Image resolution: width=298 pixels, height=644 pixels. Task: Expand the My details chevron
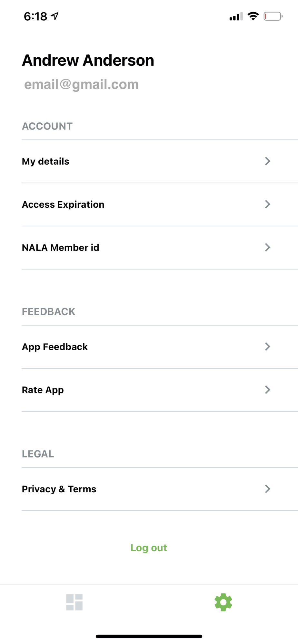tap(267, 161)
